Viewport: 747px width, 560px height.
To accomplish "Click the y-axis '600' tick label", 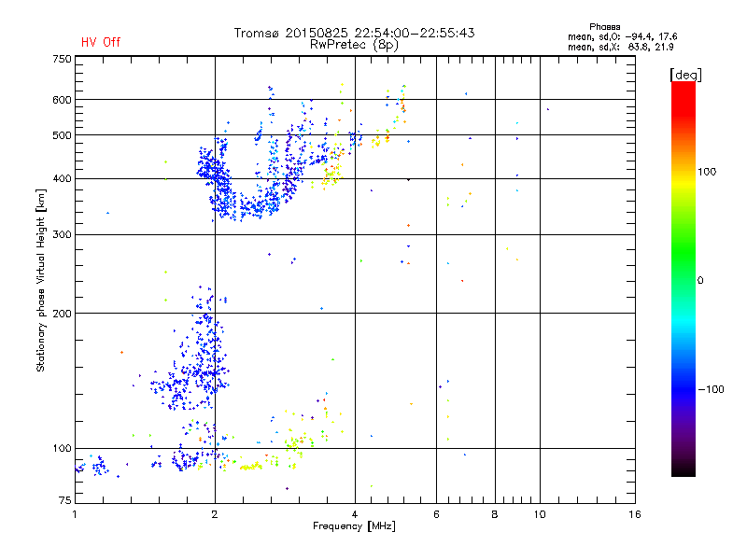I will pos(62,100).
